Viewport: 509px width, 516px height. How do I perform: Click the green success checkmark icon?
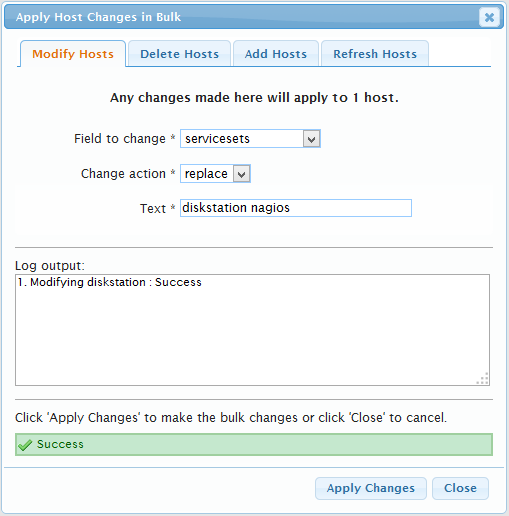coord(25,445)
